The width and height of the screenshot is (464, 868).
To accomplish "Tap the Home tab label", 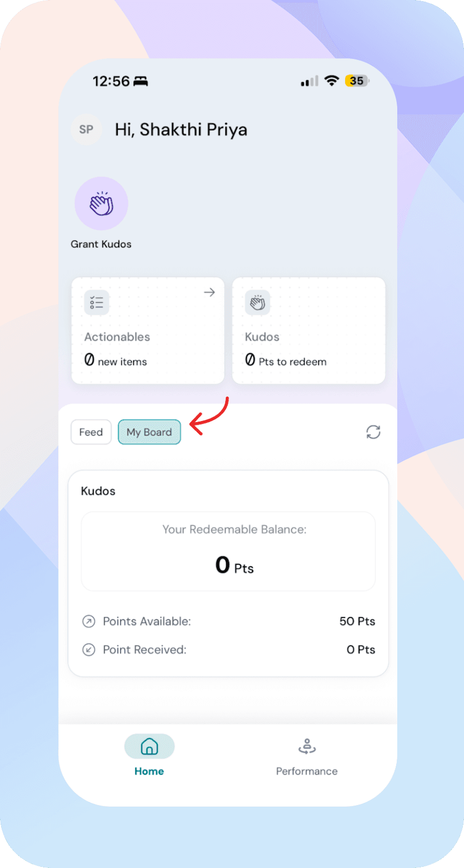I will [x=149, y=771].
